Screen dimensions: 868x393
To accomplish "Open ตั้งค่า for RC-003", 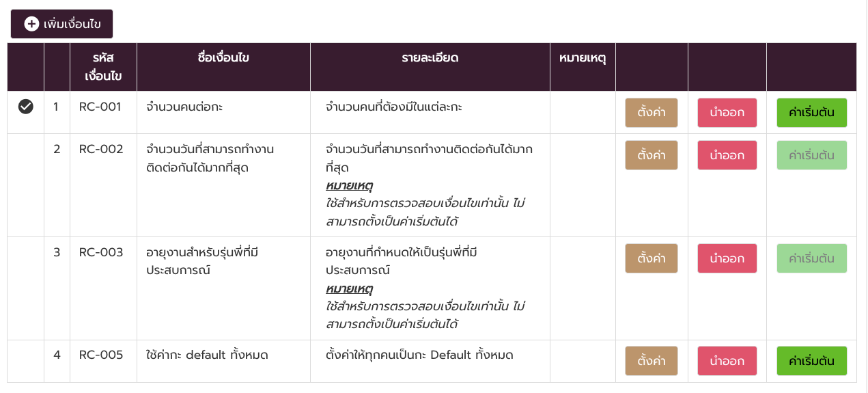I will [x=652, y=258].
